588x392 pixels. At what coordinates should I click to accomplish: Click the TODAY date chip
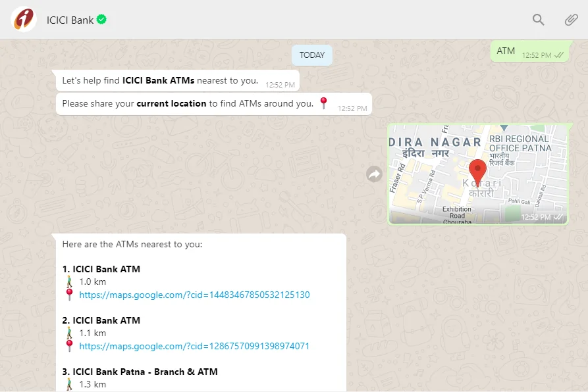312,55
